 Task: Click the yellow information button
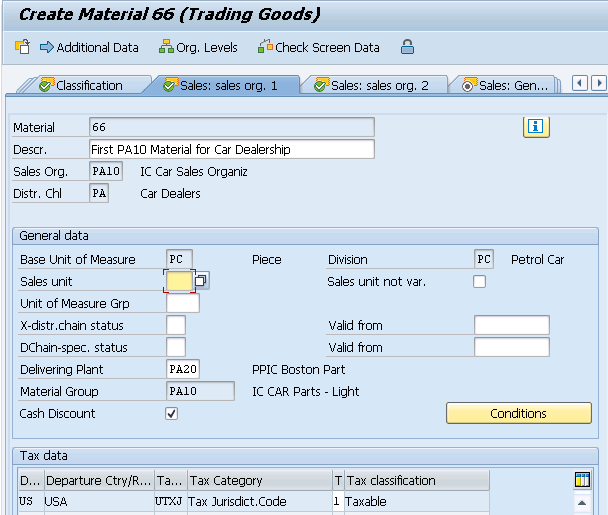tap(536, 127)
